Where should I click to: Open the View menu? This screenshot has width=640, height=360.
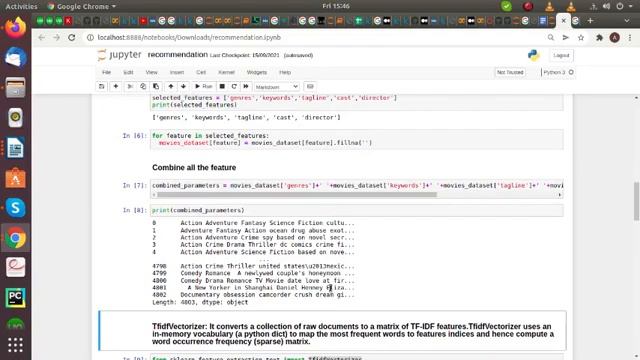click(151, 72)
